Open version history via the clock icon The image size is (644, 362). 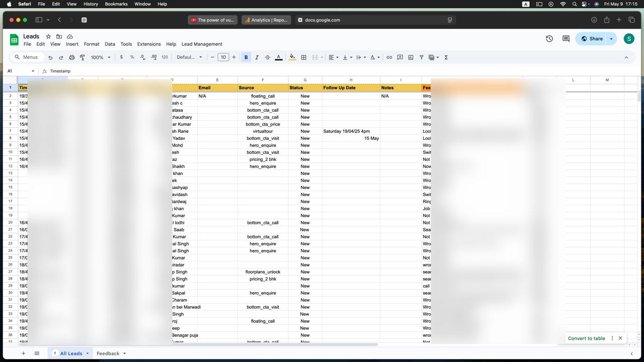pos(549,38)
